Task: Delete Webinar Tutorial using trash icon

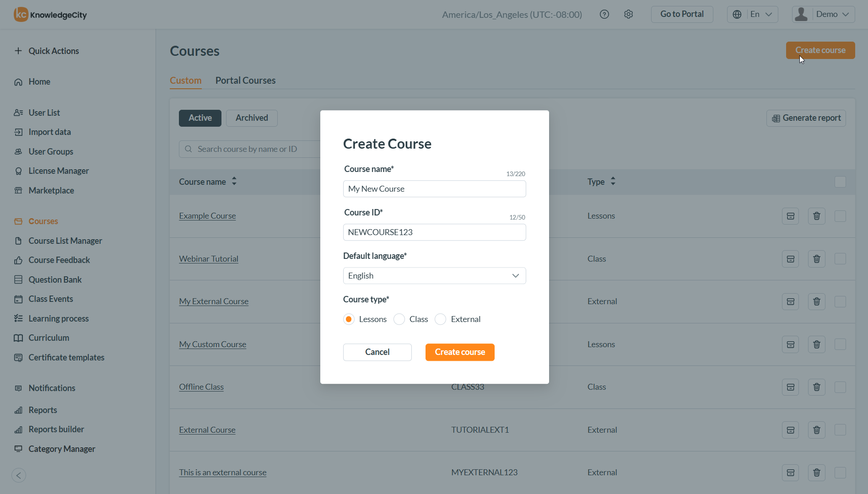Action: pos(816,259)
